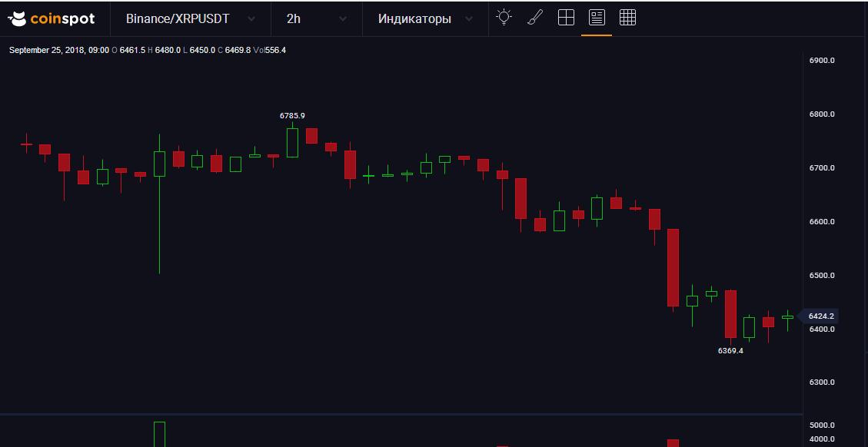Expand the Индикаторы indicators menu
The width and height of the screenshot is (868, 447).
coord(414,18)
